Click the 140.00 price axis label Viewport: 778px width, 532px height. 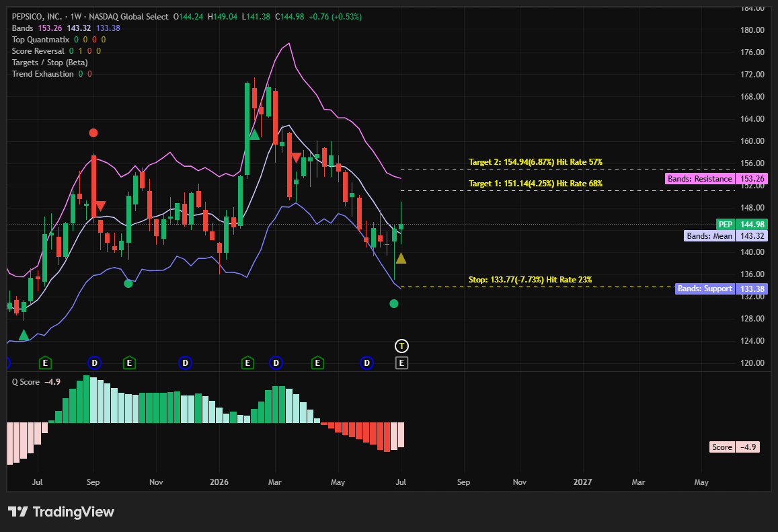(752, 252)
